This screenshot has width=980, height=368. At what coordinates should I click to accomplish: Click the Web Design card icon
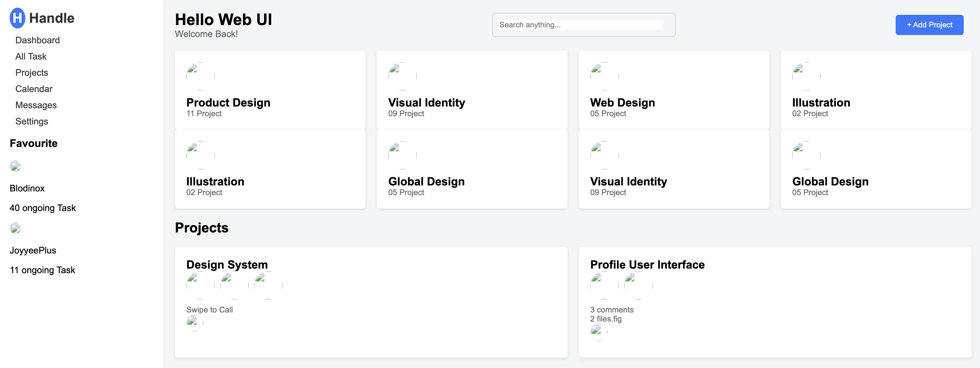click(x=604, y=76)
